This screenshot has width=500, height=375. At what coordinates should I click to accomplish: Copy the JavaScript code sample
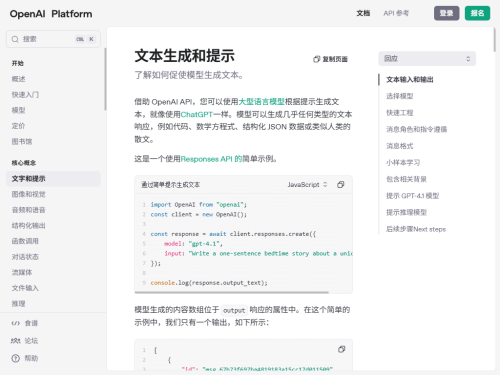pos(340,185)
